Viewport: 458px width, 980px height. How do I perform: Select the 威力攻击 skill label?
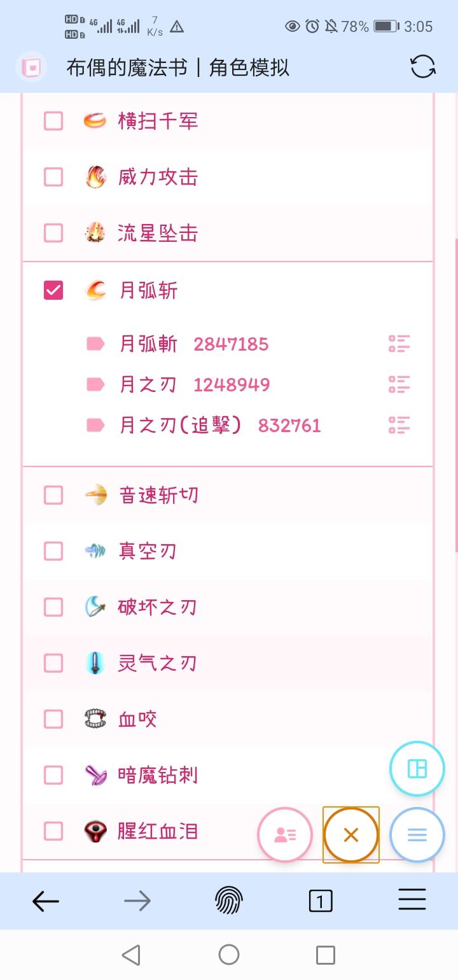(x=158, y=177)
